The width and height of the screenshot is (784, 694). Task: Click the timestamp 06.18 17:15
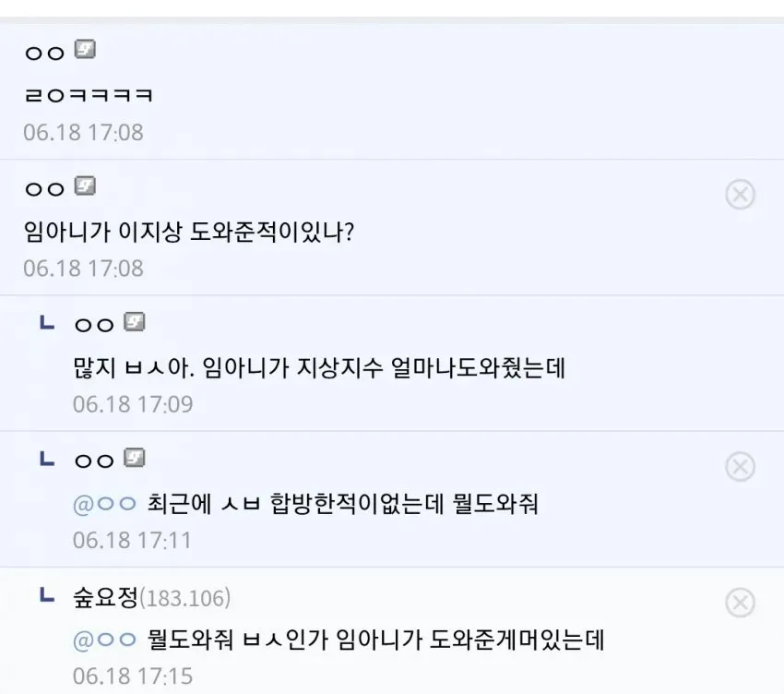pyautogui.click(x=133, y=676)
